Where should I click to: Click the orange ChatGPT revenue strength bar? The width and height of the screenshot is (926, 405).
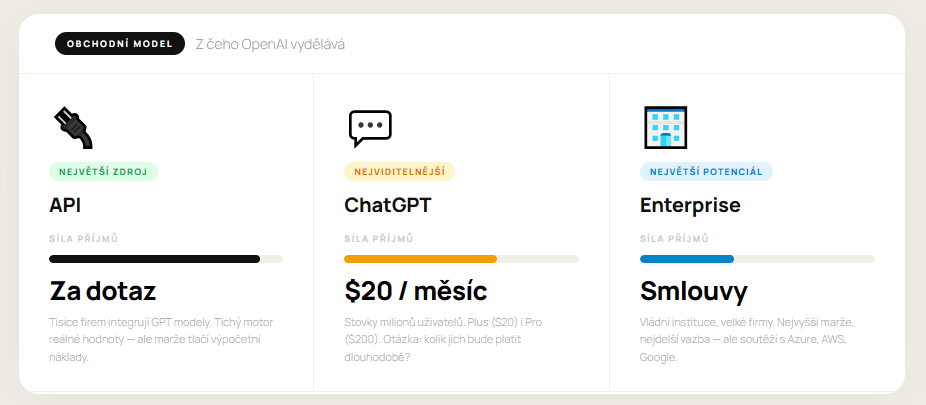coord(420,259)
